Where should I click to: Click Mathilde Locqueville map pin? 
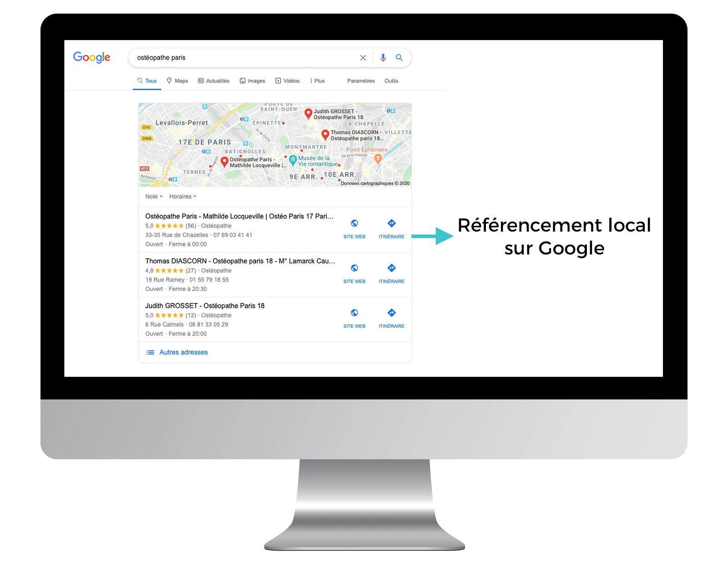(x=224, y=162)
